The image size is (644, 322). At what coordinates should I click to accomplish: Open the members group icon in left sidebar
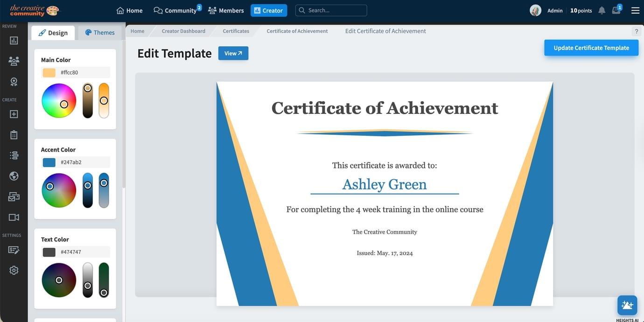pos(14,61)
